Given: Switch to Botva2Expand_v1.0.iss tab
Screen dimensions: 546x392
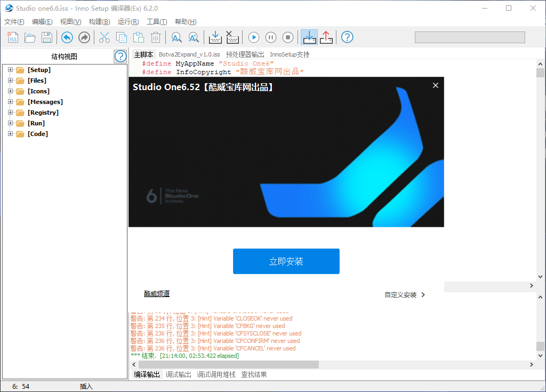Looking at the screenshot, I should (189, 54).
